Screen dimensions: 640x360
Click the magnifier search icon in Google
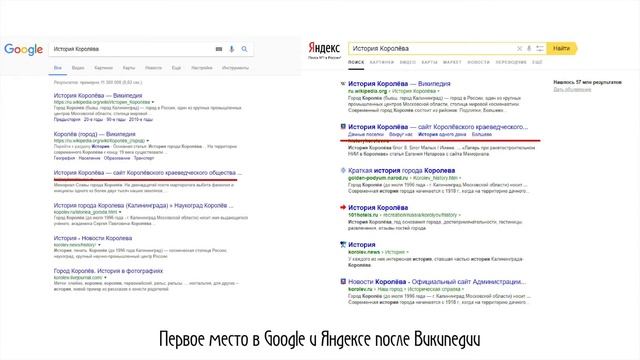(x=244, y=49)
